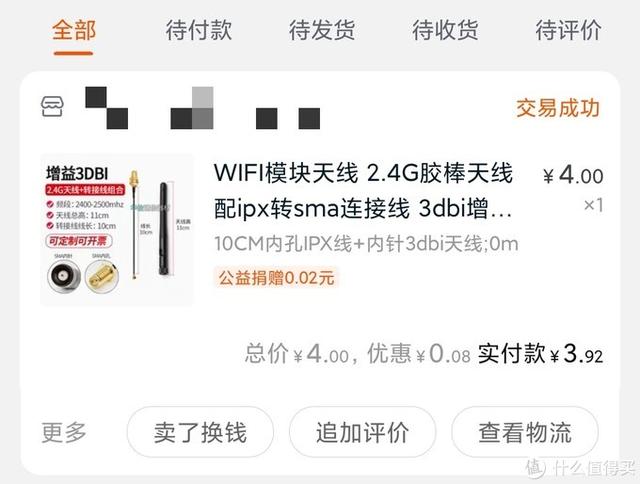Image resolution: width=640 pixels, height=484 pixels.
Task: Expand the 更多 options menu
Action: coord(64,433)
